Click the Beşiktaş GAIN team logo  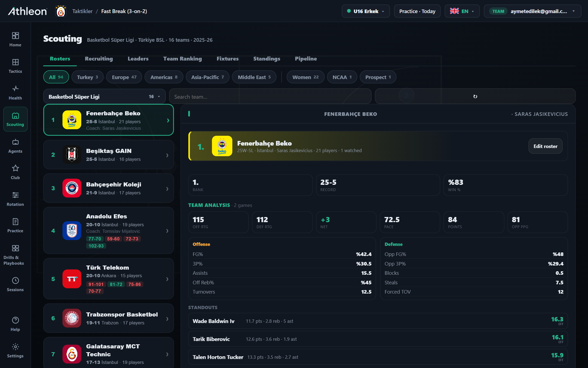click(72, 155)
